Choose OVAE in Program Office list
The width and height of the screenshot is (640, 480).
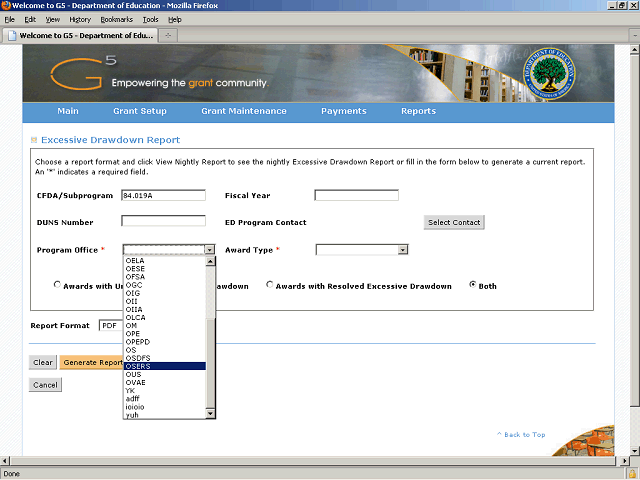tap(165, 382)
